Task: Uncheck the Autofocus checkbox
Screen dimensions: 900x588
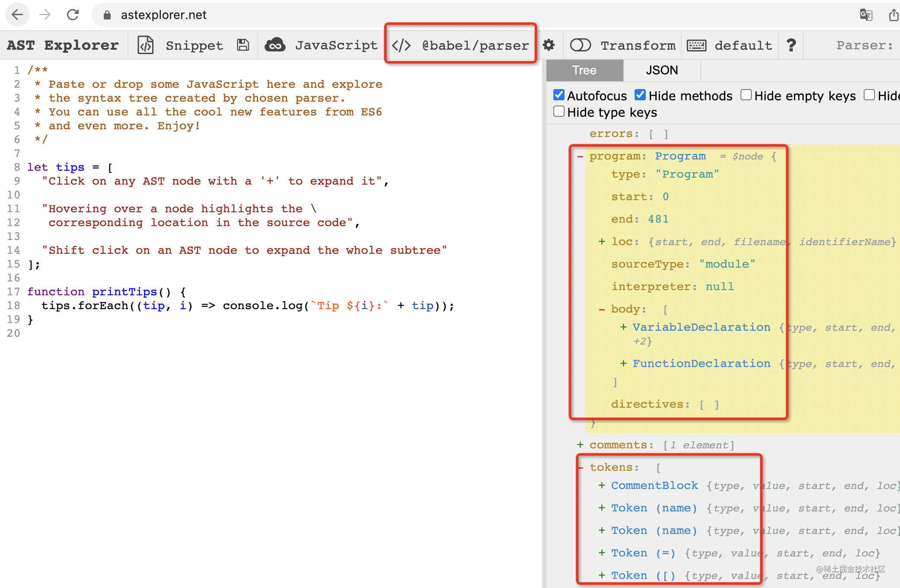Action: coord(559,95)
